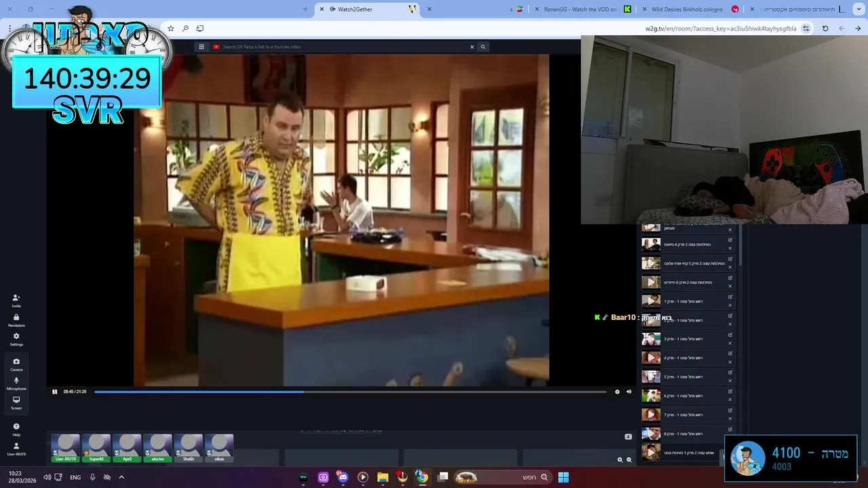Image resolution: width=868 pixels, height=488 pixels.
Task: Edit playlist entry עונה 1 - פרק 6
Action: coord(730,392)
